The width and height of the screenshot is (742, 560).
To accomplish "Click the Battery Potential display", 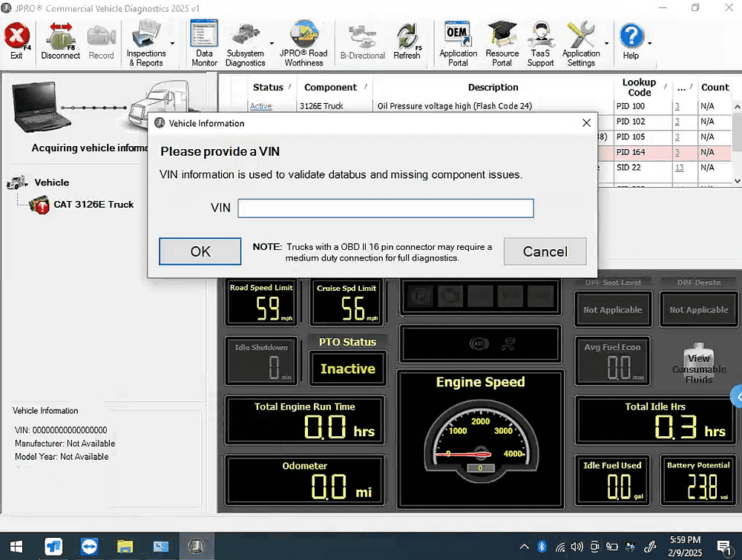I will coord(698,481).
